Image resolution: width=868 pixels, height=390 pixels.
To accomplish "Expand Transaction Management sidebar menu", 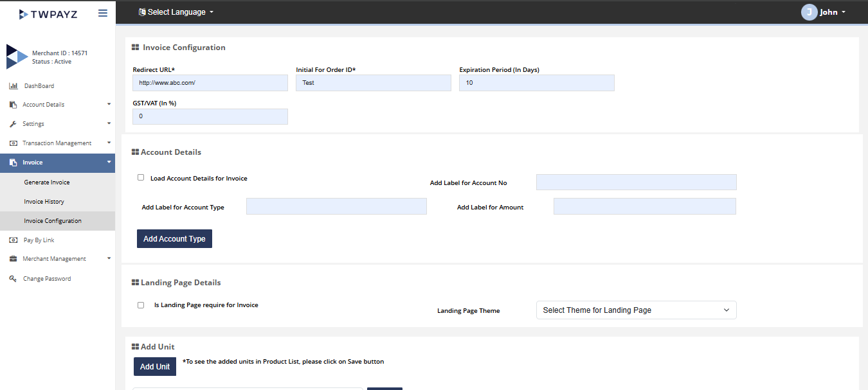I will (x=58, y=143).
